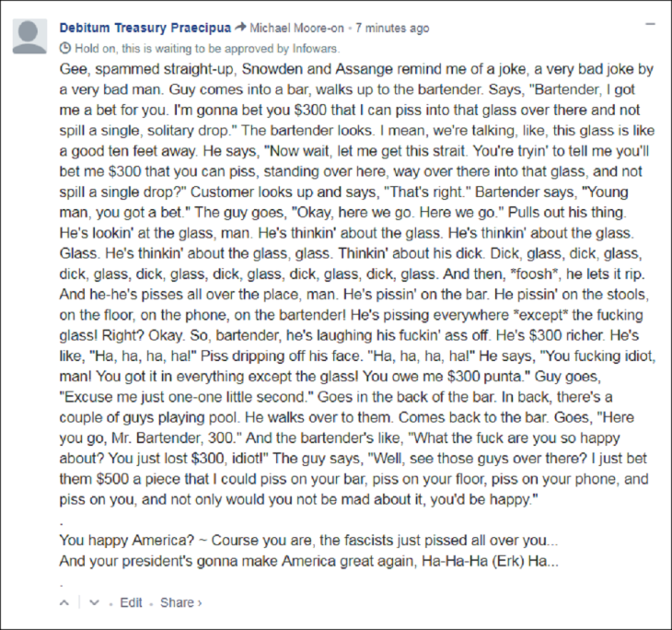
Task: Open the Share options for this comment
Action: pos(177,602)
